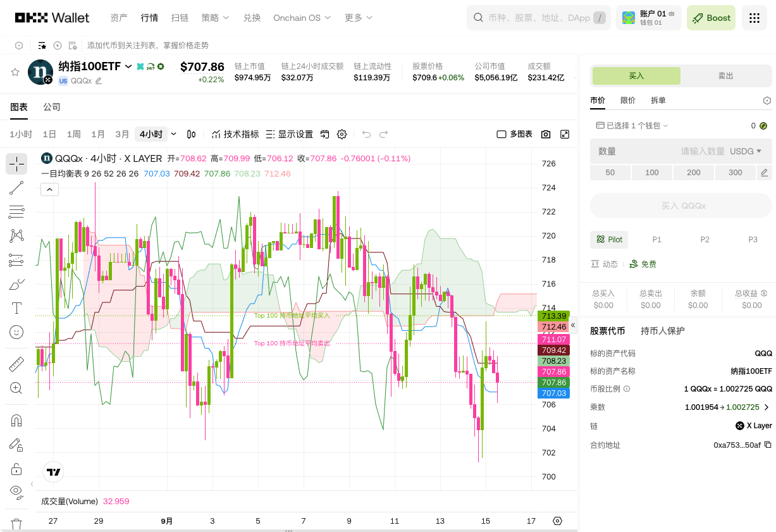Open the 兑换 page
The height and width of the screenshot is (532, 776).
tap(252, 18)
